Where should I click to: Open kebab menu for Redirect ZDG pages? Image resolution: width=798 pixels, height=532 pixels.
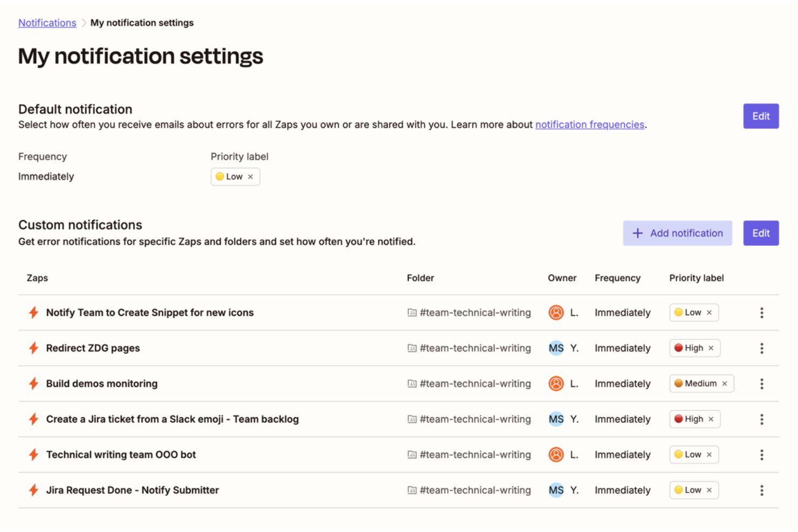[x=761, y=348]
